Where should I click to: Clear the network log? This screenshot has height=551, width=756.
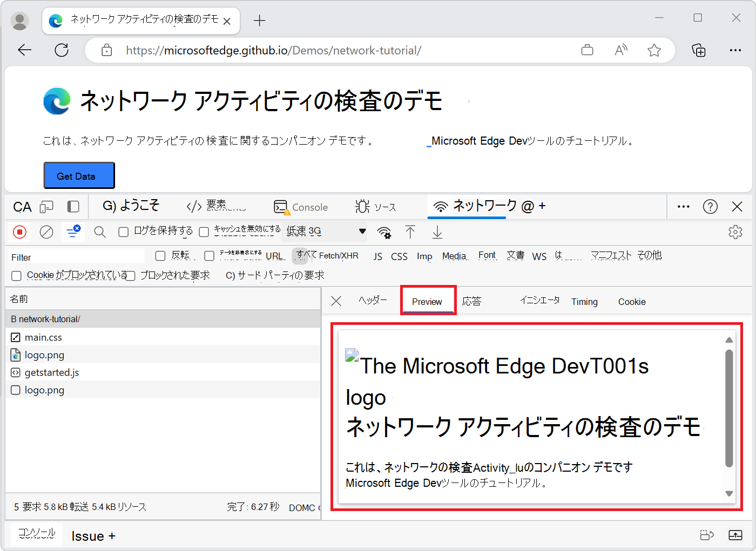(46, 232)
